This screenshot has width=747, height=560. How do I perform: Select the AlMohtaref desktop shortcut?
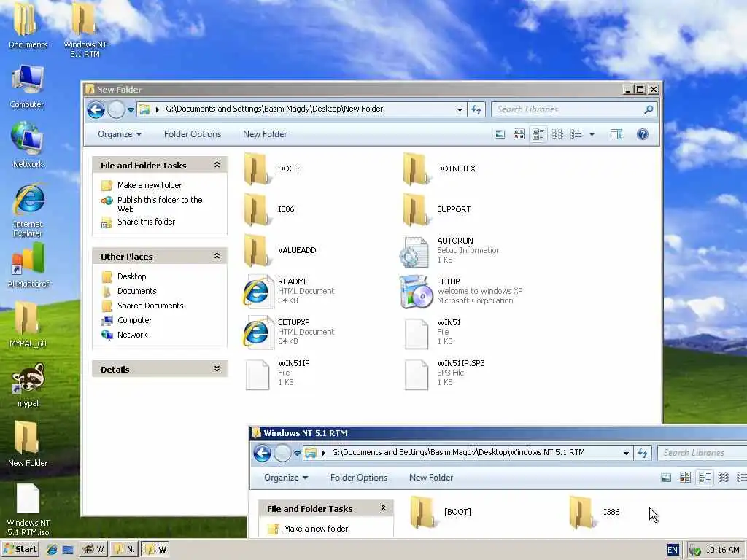(28, 265)
